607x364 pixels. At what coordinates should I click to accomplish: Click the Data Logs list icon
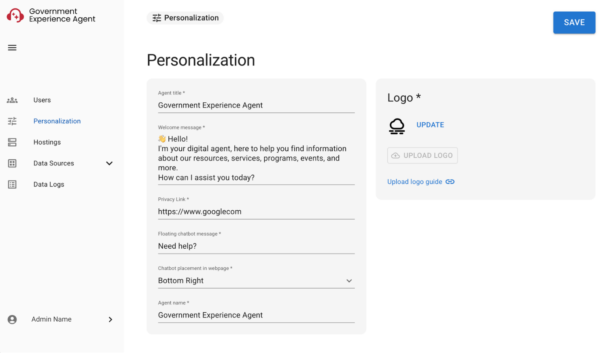[x=12, y=184]
